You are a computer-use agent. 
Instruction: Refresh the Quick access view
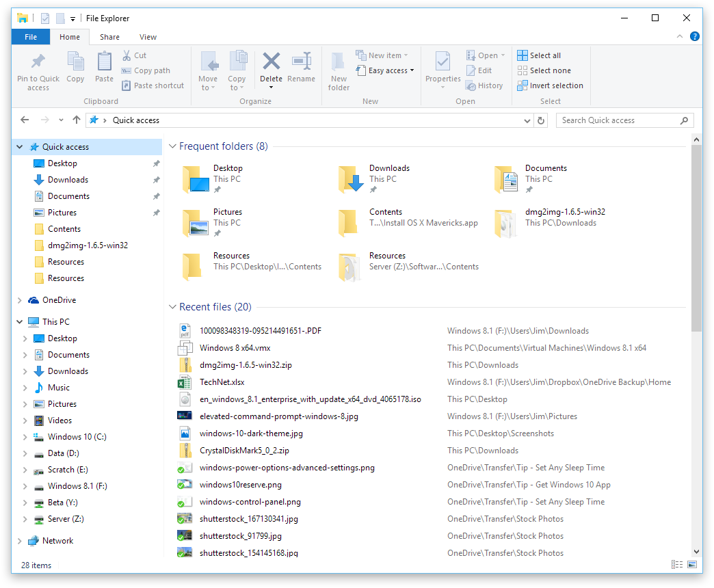click(x=540, y=120)
